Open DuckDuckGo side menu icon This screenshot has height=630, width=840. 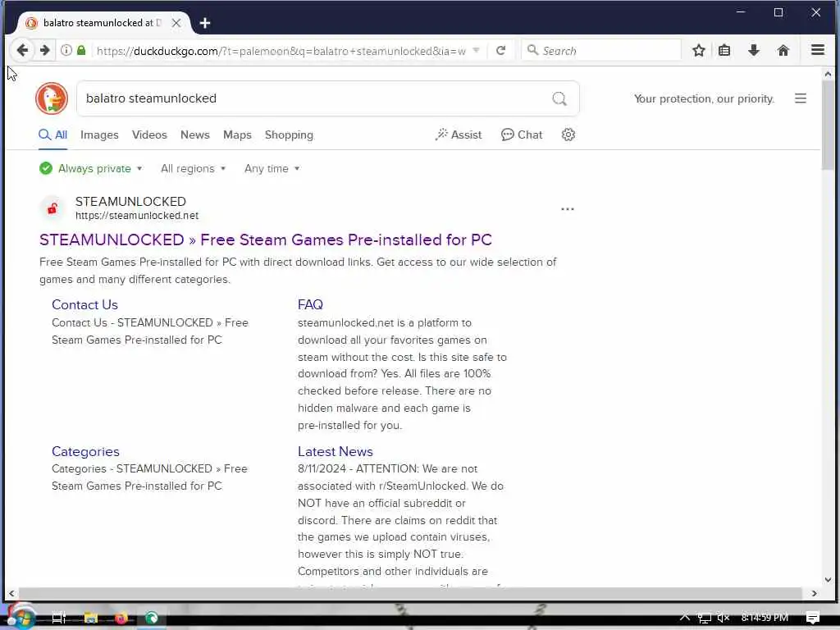[x=801, y=98]
